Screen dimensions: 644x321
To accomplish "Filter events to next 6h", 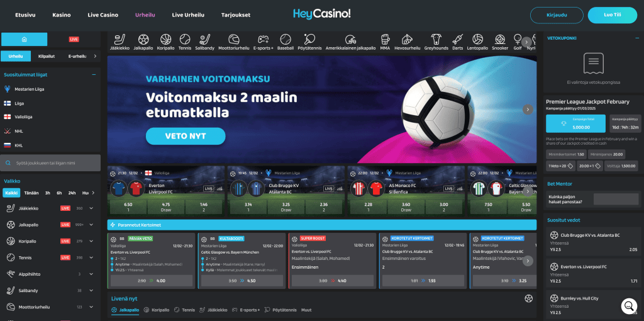I will (59, 193).
